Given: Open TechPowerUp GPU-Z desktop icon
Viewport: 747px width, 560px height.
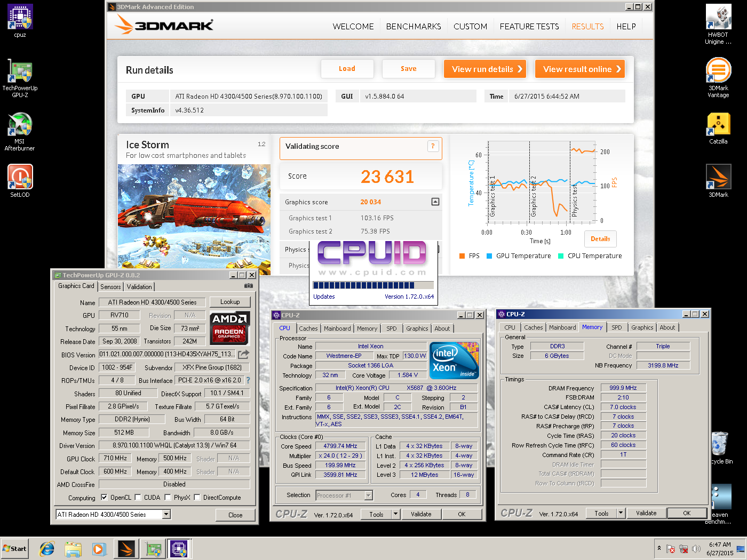Looking at the screenshot, I should coord(20,77).
